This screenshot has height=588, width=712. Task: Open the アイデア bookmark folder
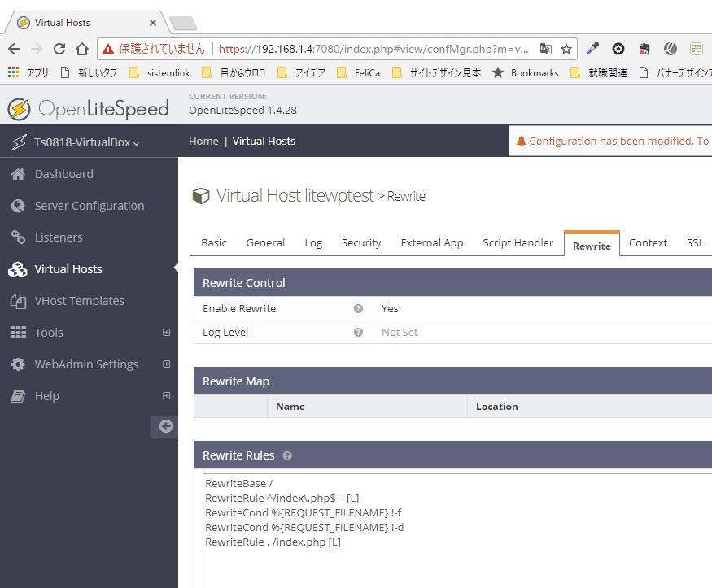tap(302, 72)
